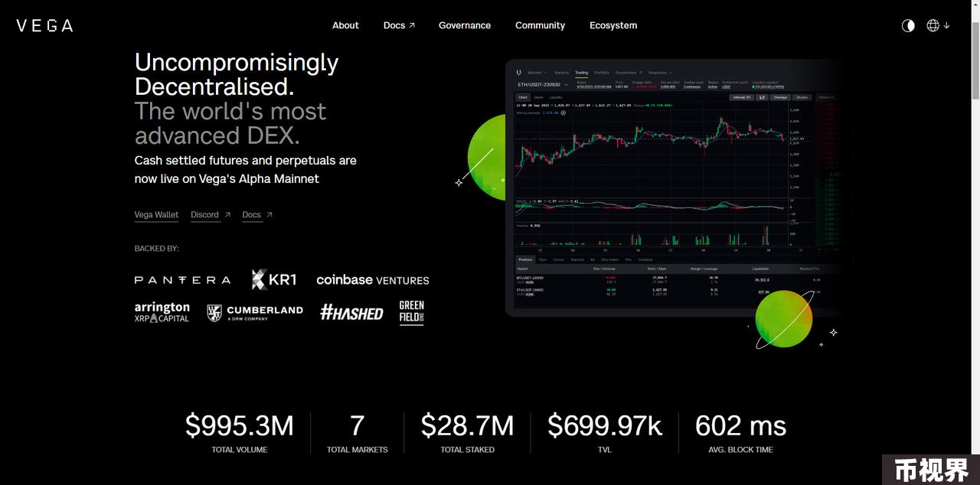Click the 7 total markets figure

coord(357,426)
